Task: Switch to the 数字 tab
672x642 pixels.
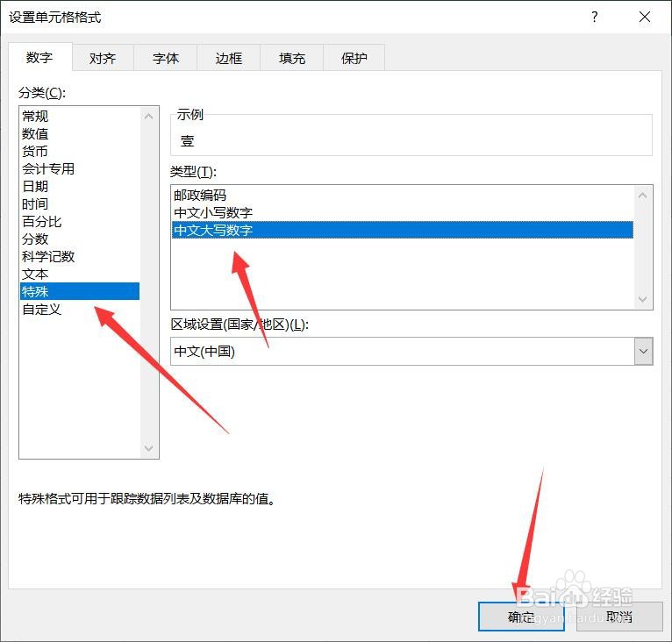Action: 39,57
